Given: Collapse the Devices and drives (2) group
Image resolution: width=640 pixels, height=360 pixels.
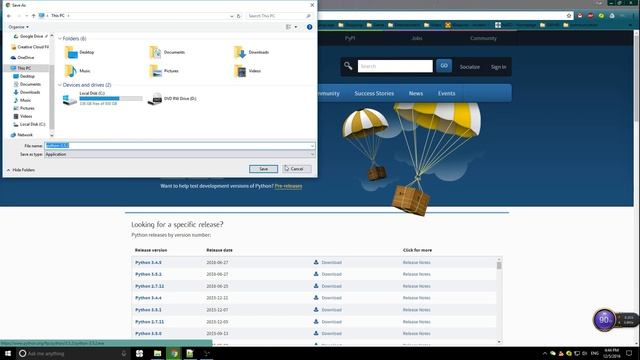Looking at the screenshot, I should (60, 85).
